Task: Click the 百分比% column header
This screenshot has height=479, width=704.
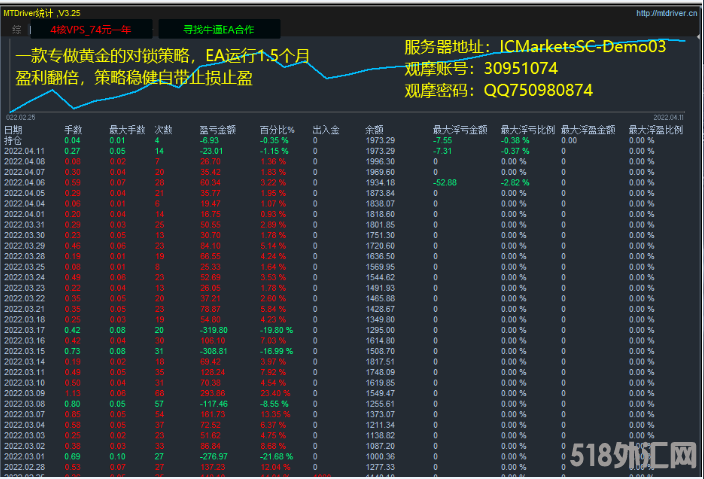Action: click(276, 130)
